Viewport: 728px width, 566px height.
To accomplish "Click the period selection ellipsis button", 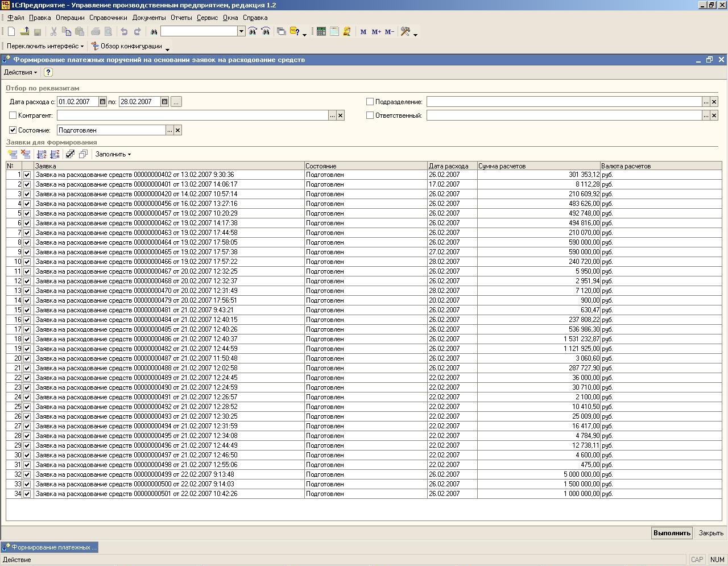I will point(176,102).
